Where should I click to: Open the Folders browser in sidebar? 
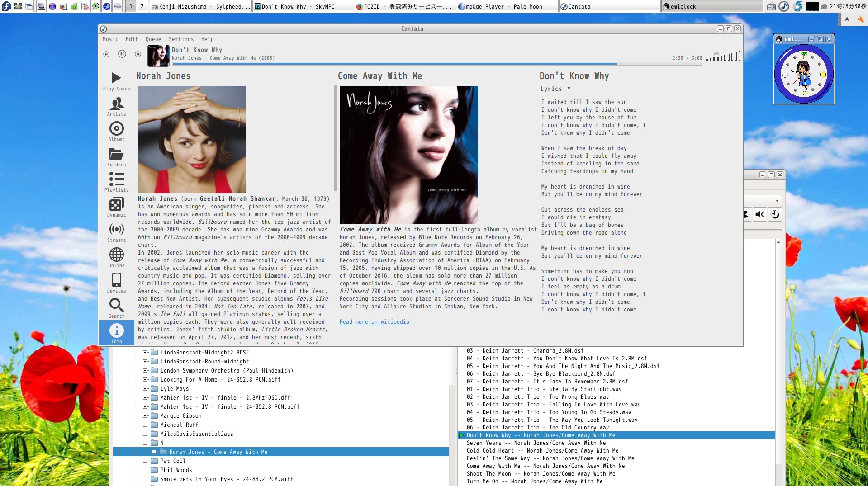[116, 157]
